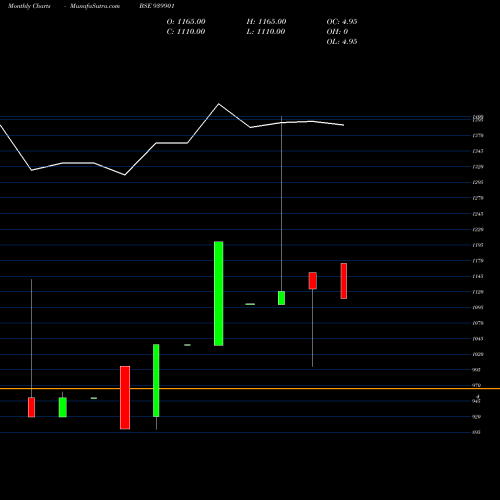This screenshot has width=500, height=500.
Task: Click the last red candle on the right
Action: [x=344, y=281]
